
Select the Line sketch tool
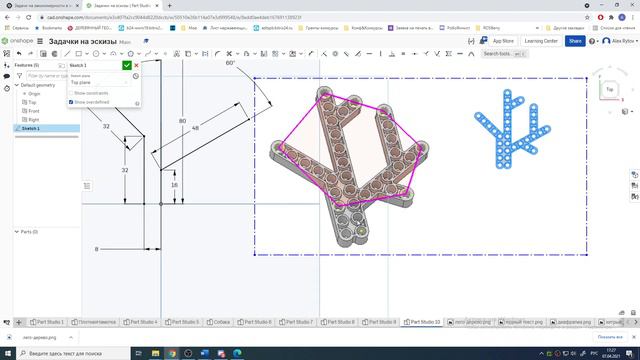coord(67,53)
